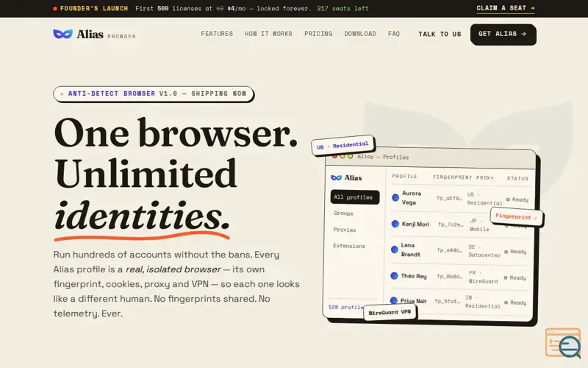588x368 pixels.
Task: Select the Kenji Mori profile name
Action: tap(415, 224)
